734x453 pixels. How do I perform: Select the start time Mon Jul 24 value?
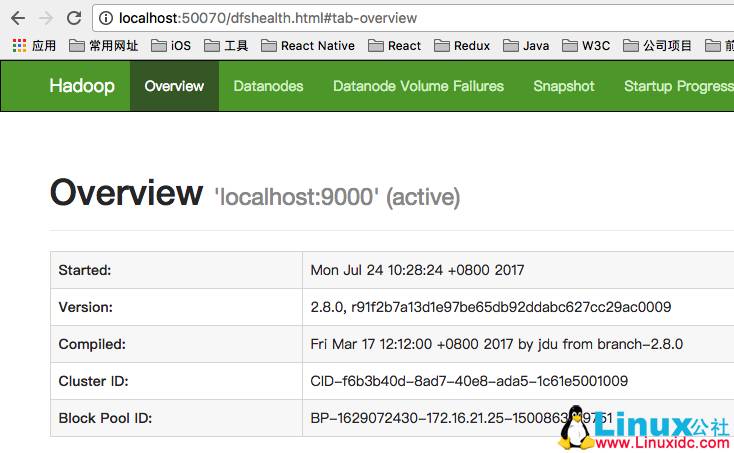(x=417, y=270)
